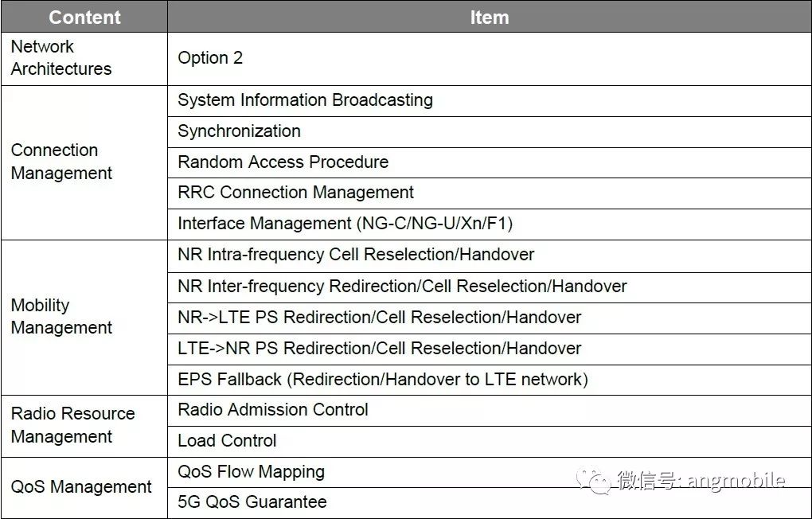Click the WeChat logo icon in watermark
The width and height of the screenshot is (812, 519).
(x=593, y=480)
